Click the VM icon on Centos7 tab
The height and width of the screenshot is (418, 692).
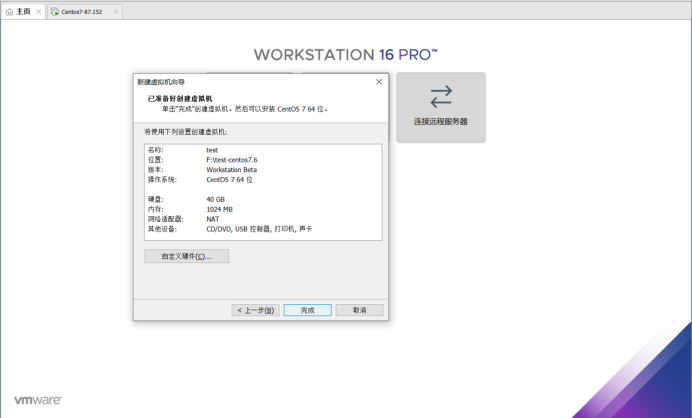pos(55,12)
